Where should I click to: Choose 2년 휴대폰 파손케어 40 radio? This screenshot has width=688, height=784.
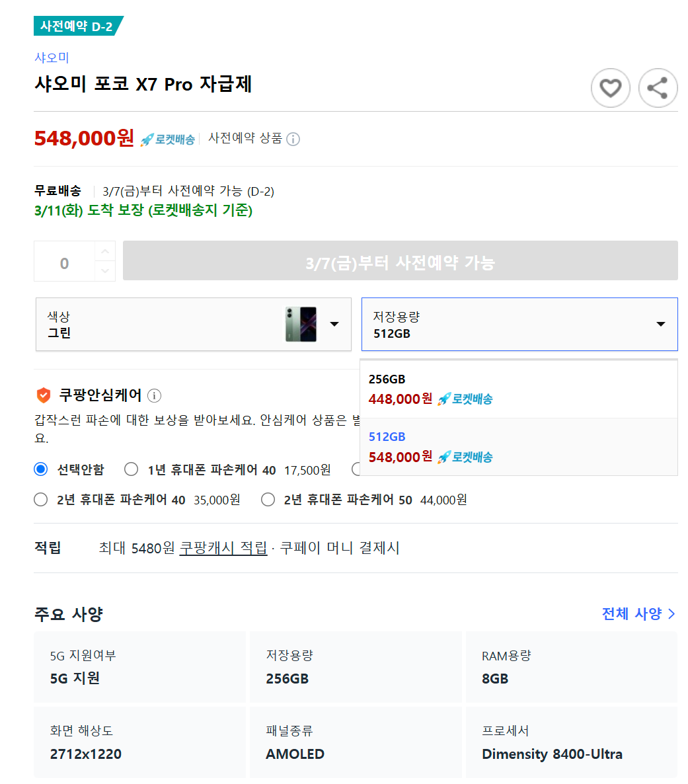41,500
